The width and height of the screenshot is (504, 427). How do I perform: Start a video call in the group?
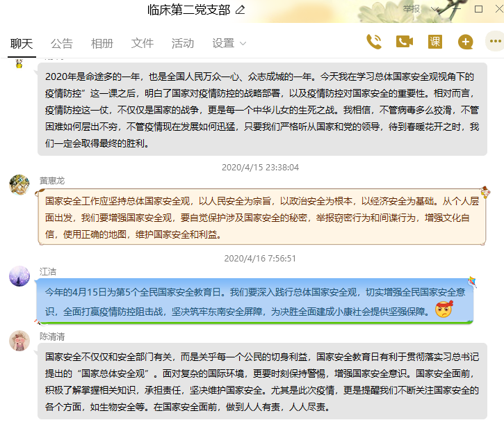[x=405, y=42]
